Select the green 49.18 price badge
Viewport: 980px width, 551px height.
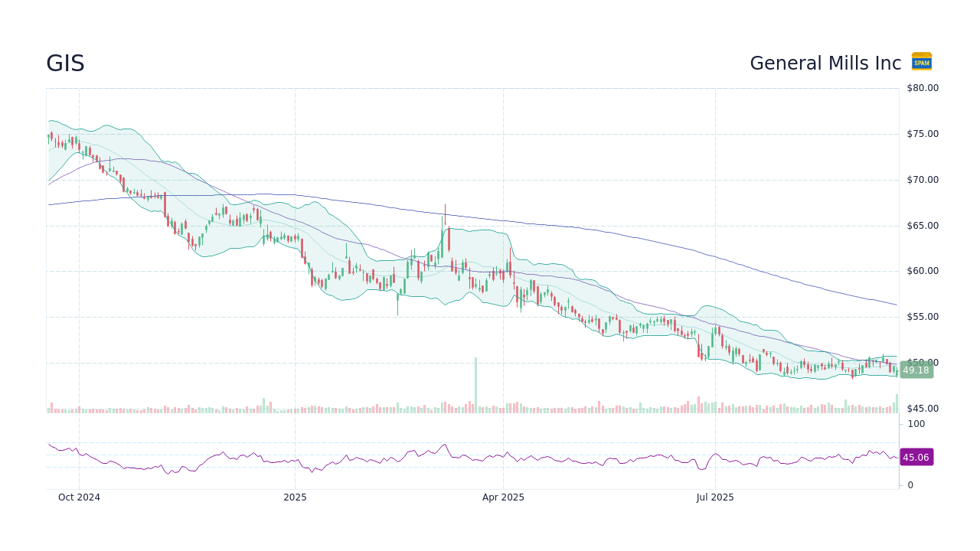(x=916, y=370)
